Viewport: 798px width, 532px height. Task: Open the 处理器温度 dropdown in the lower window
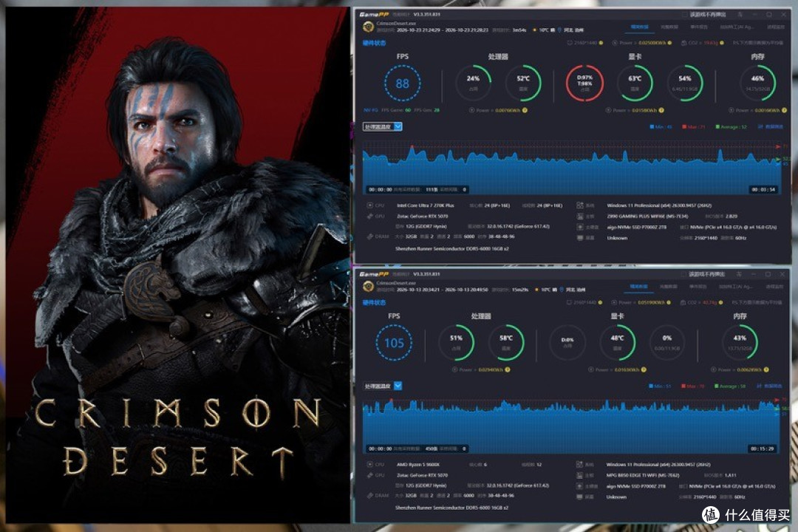[382, 386]
